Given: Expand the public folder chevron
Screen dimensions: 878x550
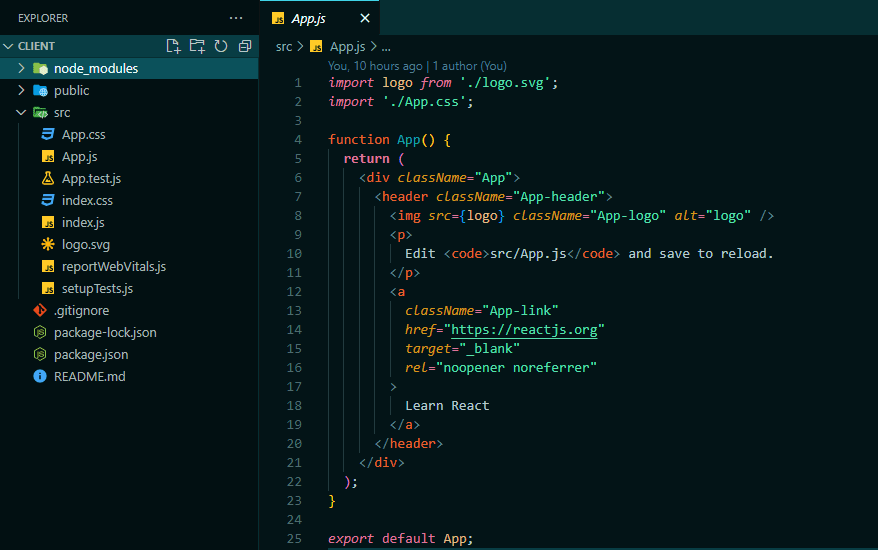Looking at the screenshot, I should (x=21, y=90).
